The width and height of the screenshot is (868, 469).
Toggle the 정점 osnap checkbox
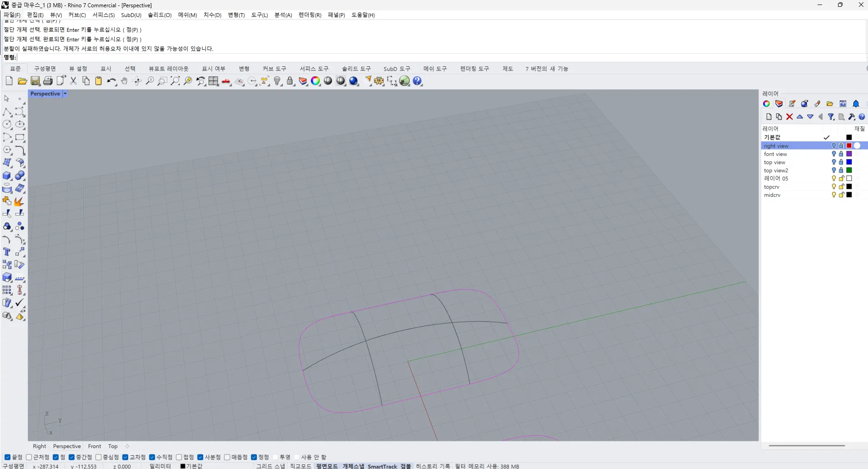[254, 457]
